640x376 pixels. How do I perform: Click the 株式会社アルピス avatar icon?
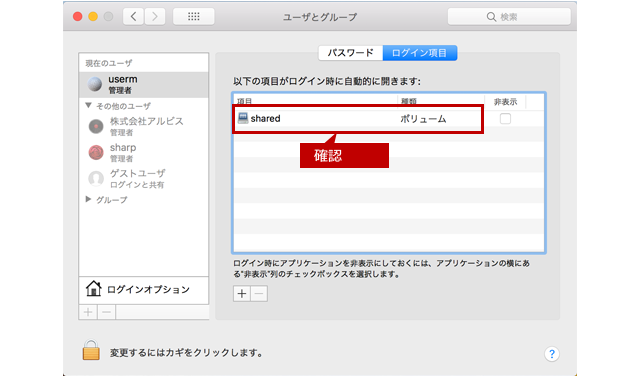tap(96, 127)
